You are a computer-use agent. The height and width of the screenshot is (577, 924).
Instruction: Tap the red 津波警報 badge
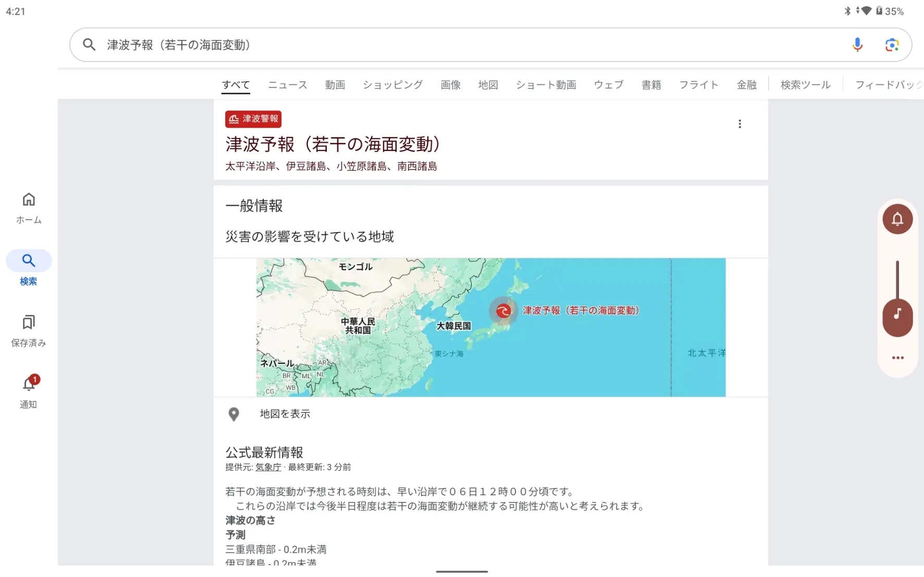tap(253, 119)
